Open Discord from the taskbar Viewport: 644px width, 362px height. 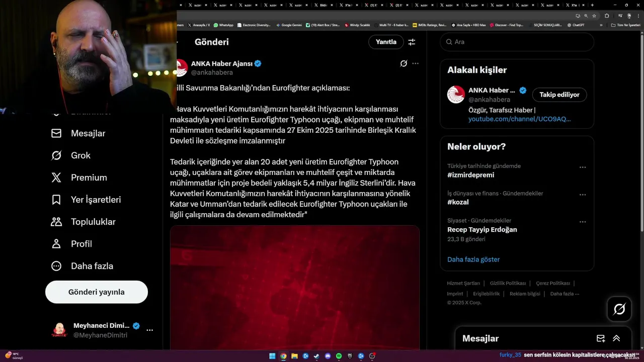point(328,356)
